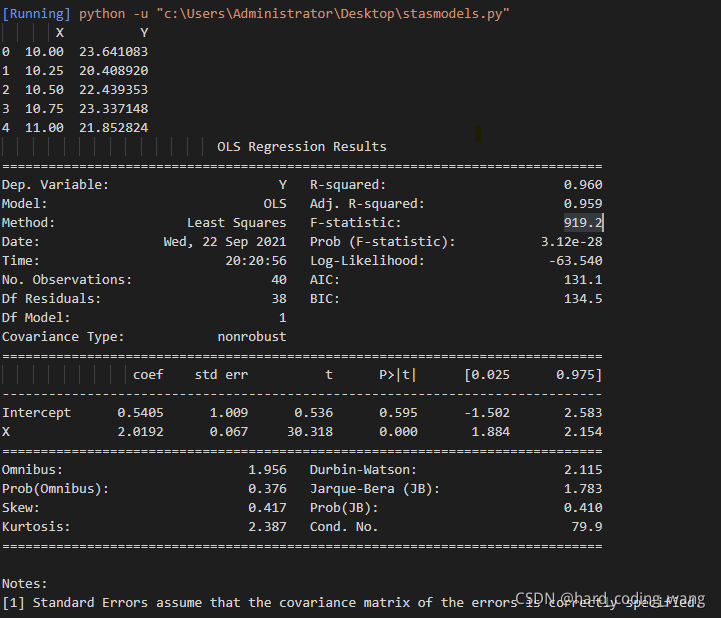The height and width of the screenshot is (618, 721).
Task: Click the 0.975] column header
Action: 579,375
